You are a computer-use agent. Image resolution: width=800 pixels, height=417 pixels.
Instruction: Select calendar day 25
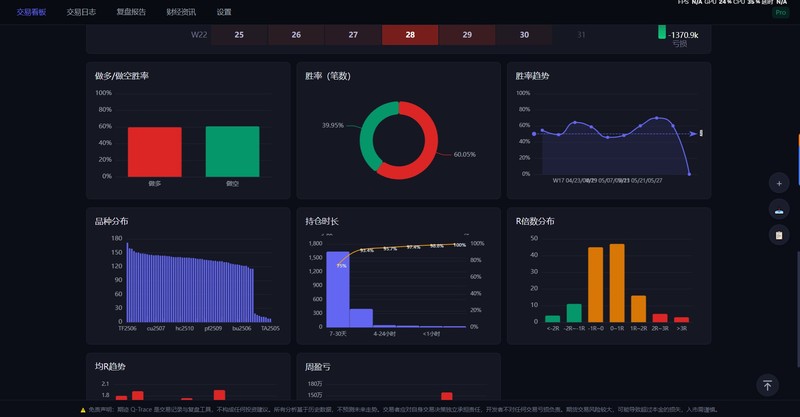[239, 35]
